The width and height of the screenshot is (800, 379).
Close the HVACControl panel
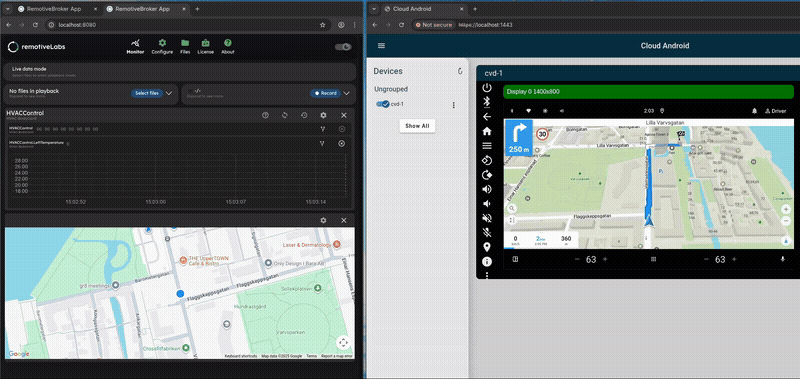[343, 115]
